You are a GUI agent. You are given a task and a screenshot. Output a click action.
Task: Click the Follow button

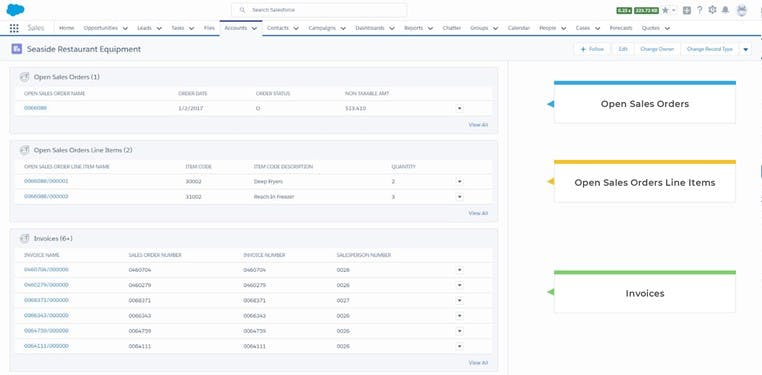tap(591, 49)
